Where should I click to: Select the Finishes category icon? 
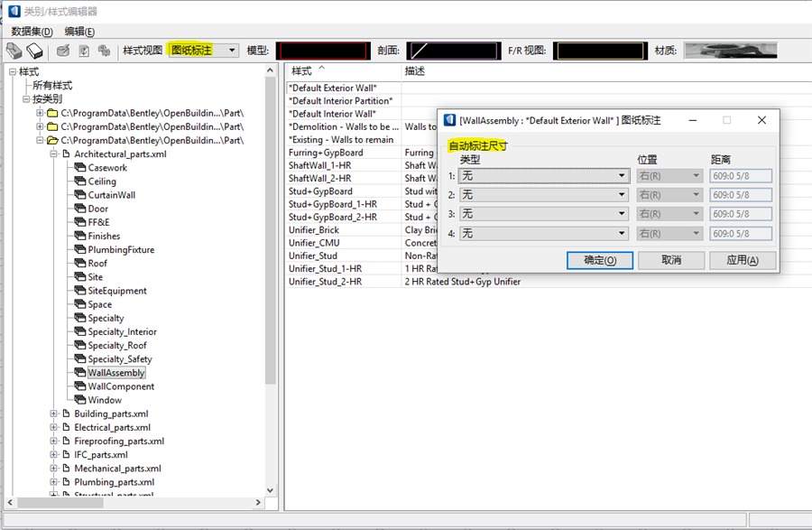(x=79, y=236)
